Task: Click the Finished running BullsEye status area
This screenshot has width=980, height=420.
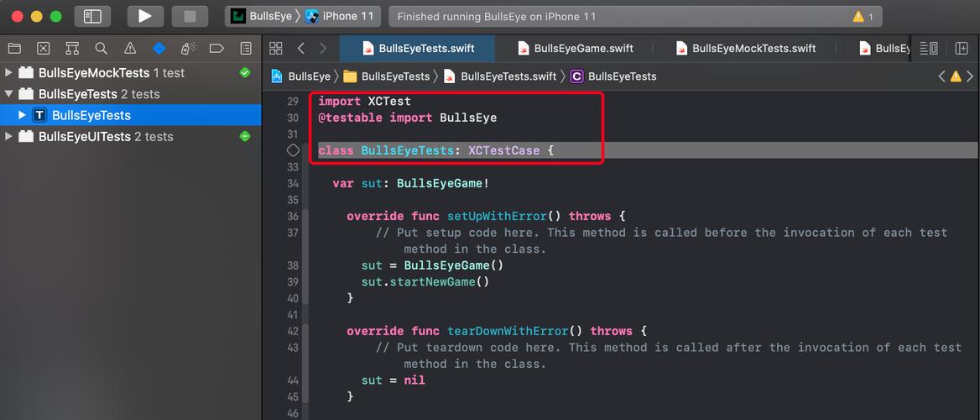Action: coord(635,16)
